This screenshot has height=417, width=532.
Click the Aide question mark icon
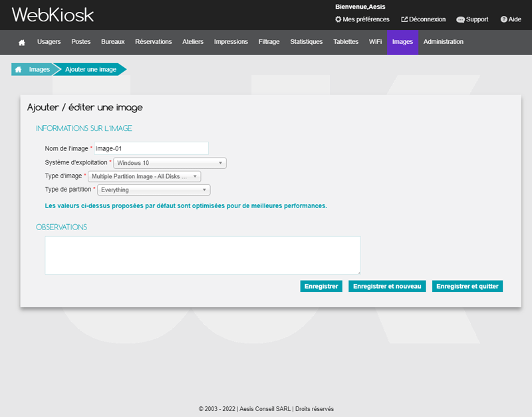pyautogui.click(x=504, y=19)
